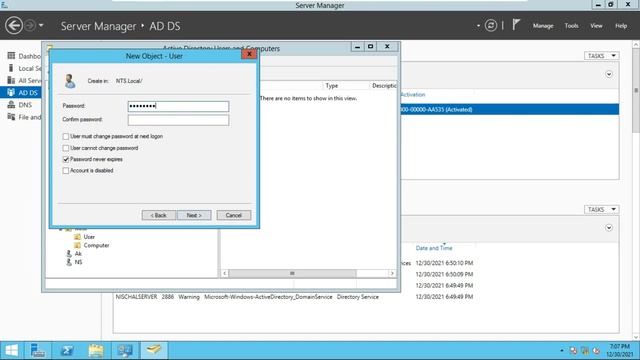Click the Server Manager vertical scrollbar down arrow
Viewport: 640px width, 360px height.
(x=636, y=337)
